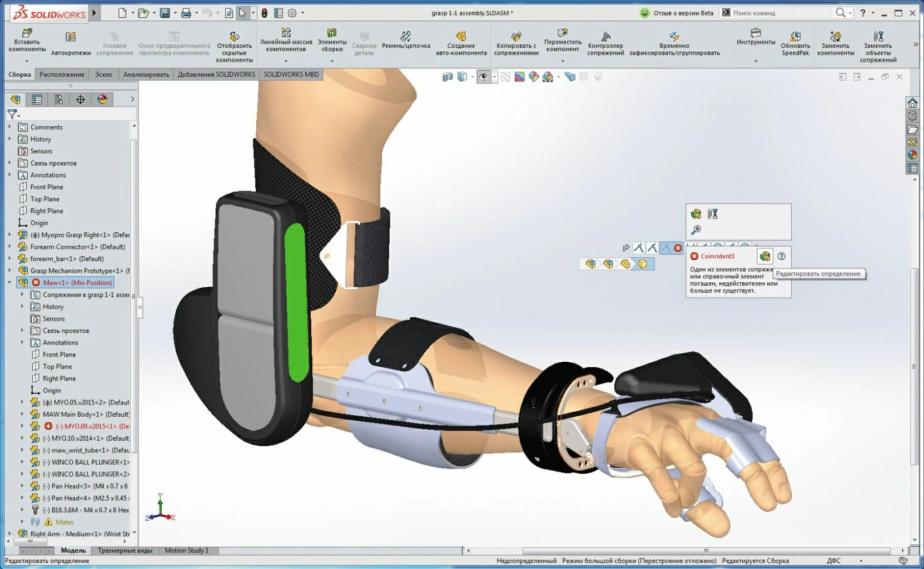Image resolution: width=924 pixels, height=569 pixels.
Task: Click Edit Appearance in the view toolbar
Action: 533,77
